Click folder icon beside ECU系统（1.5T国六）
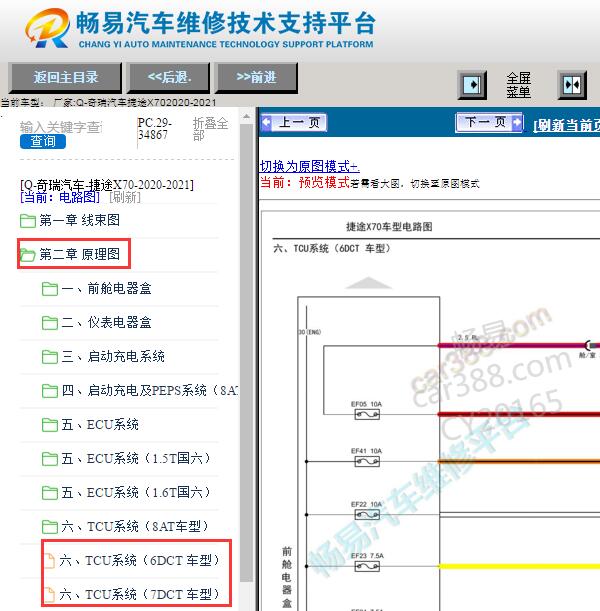This screenshot has width=600, height=611. (x=50, y=459)
